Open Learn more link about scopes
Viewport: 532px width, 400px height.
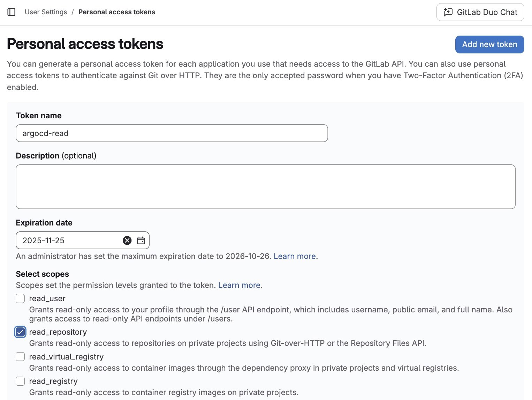pyautogui.click(x=239, y=285)
